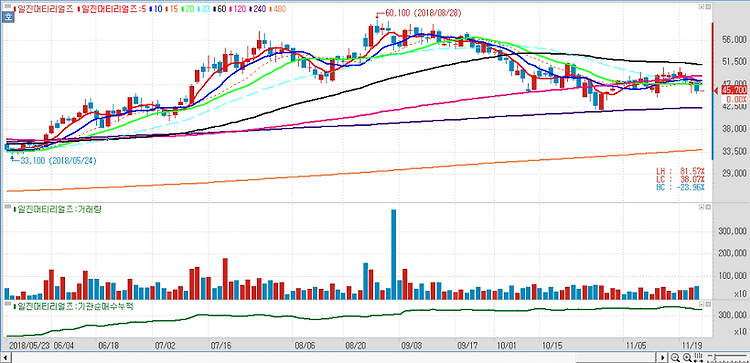Click the 33,500 price axis label

734,151
